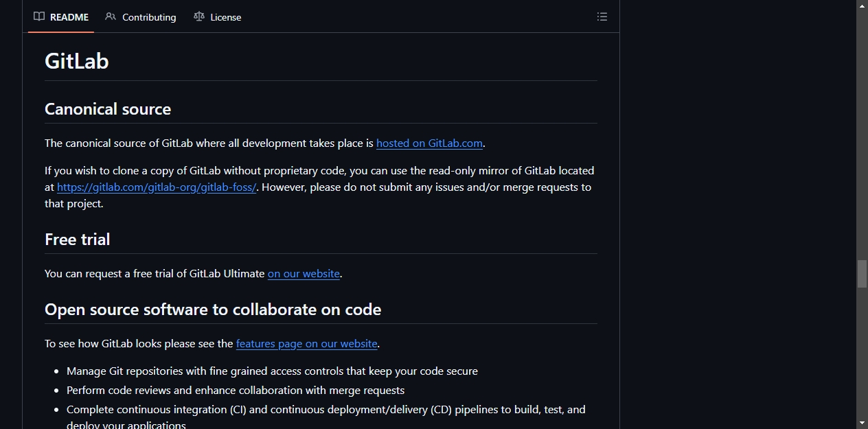The height and width of the screenshot is (429, 868).
Task: Click the people icon beside Contributing
Action: point(111,16)
